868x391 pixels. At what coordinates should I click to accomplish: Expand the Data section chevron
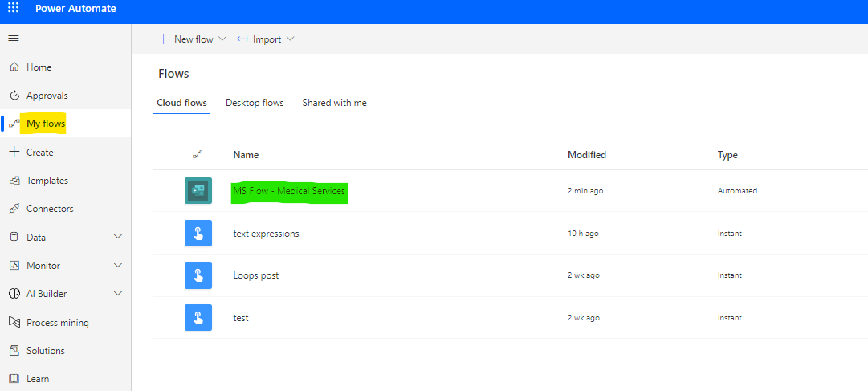pos(118,237)
